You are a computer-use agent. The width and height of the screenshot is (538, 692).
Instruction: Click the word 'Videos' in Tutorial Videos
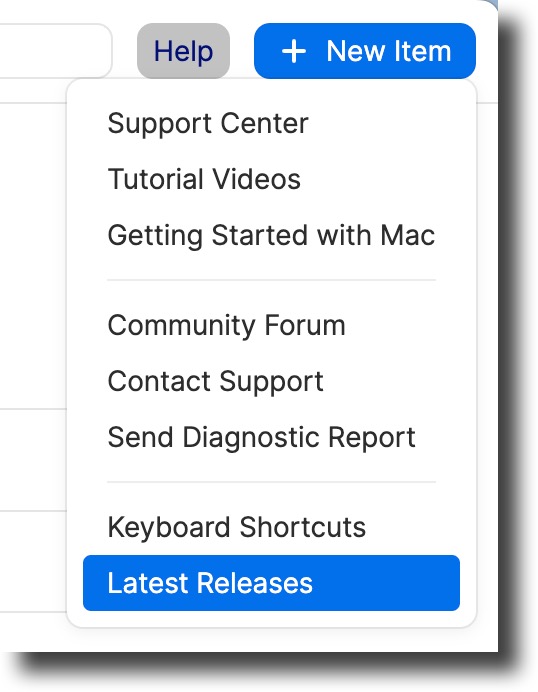click(x=257, y=179)
